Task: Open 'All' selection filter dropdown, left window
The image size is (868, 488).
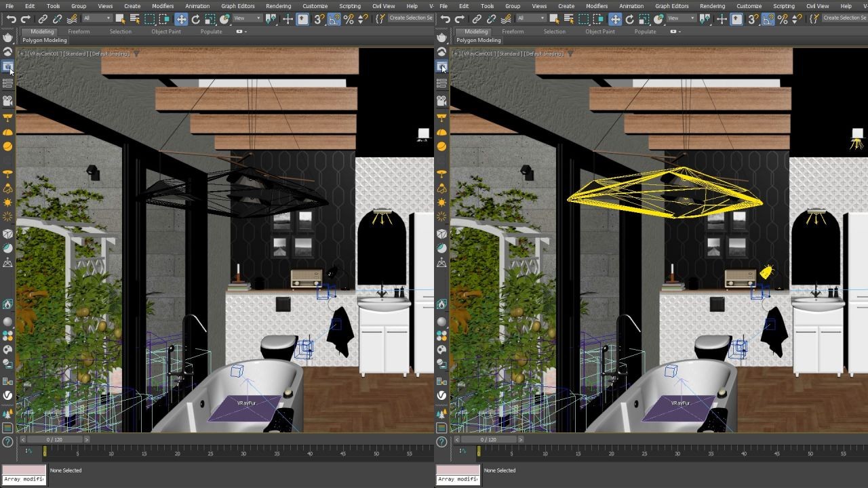Action: coord(96,18)
